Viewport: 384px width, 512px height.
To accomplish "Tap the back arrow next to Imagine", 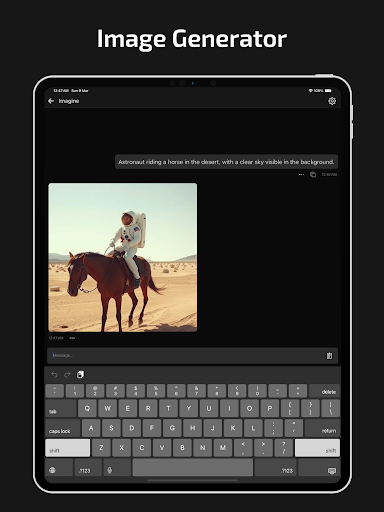I will (51, 101).
